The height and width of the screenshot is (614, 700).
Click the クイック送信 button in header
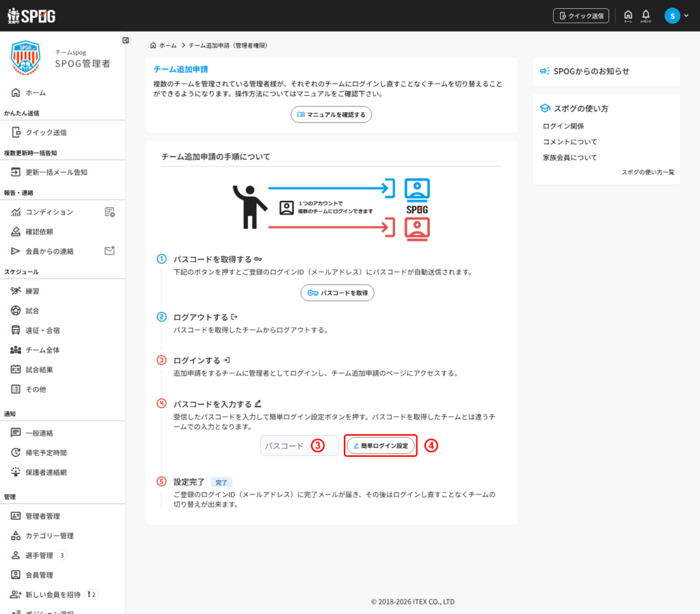click(581, 16)
